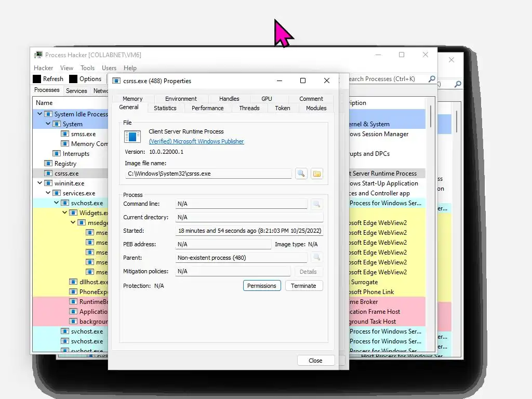Collapse the first svchost.exe tree node

click(56, 203)
